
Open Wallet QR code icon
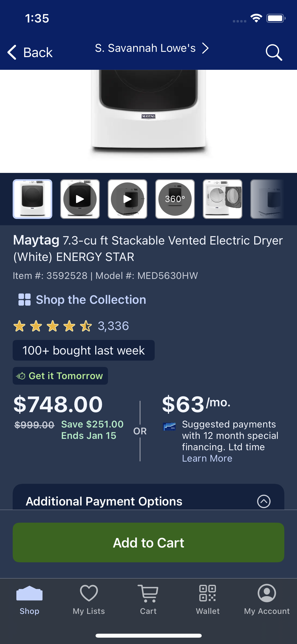click(x=208, y=593)
